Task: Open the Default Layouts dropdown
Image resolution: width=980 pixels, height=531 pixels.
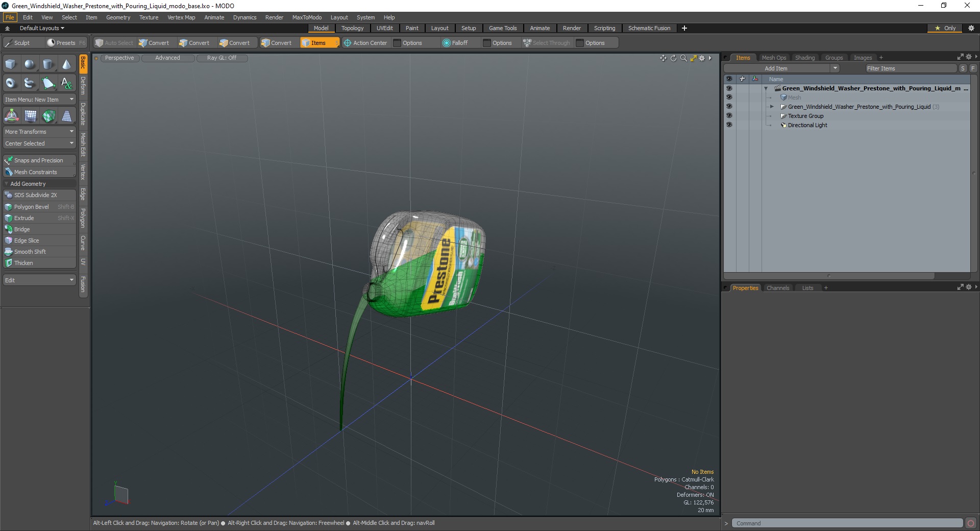Action: 42,28
